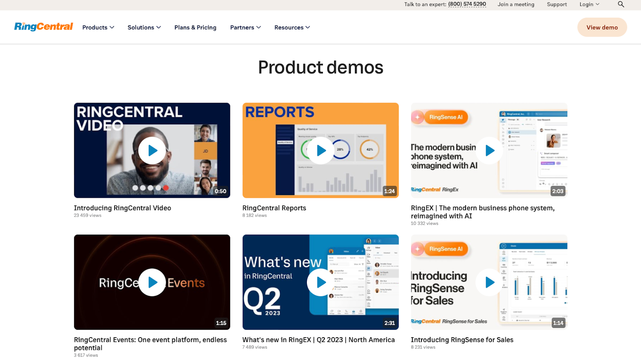Image resolution: width=641 pixels, height=364 pixels.
Task: Click the 7 489 views text
Action: [254, 347]
